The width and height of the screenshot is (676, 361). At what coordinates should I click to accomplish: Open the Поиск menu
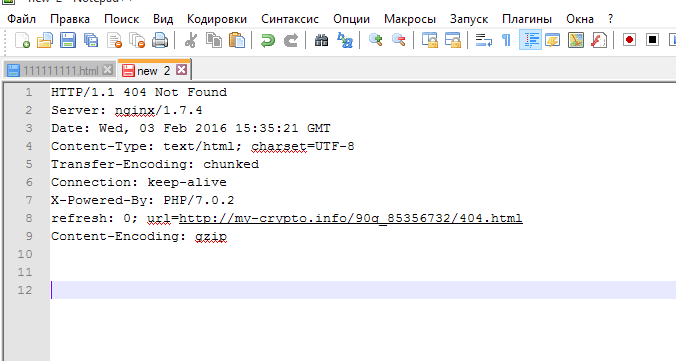point(122,19)
